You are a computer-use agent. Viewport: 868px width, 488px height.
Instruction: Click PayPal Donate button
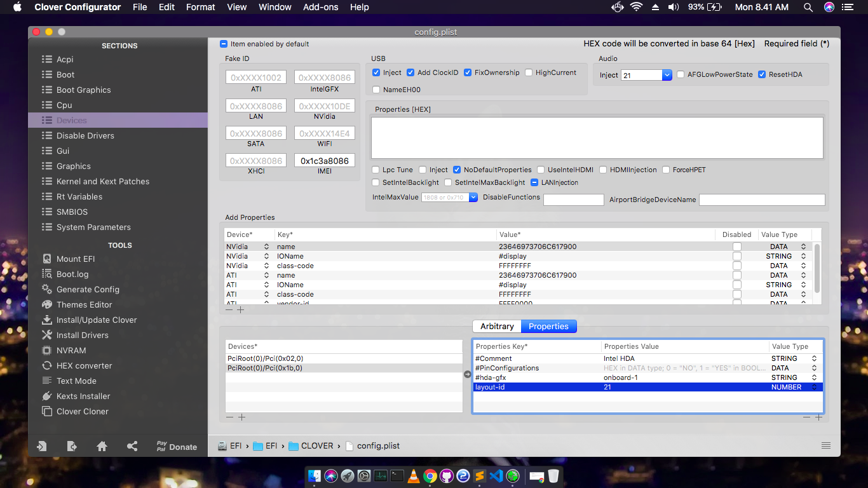click(177, 446)
